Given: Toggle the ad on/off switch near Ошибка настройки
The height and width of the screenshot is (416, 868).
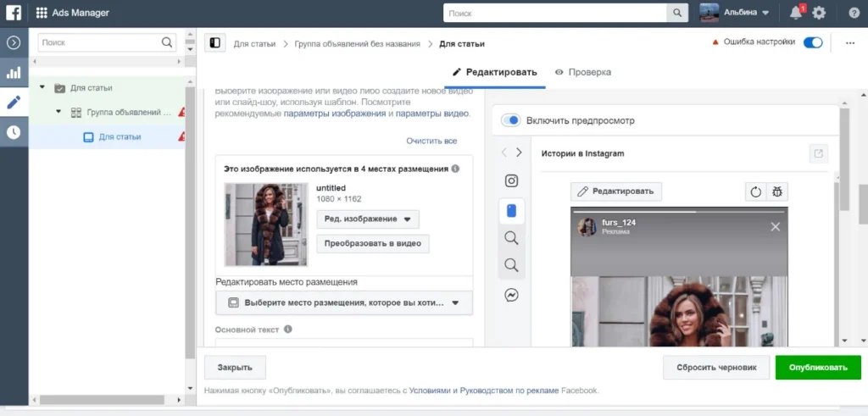Looking at the screenshot, I should (813, 42).
